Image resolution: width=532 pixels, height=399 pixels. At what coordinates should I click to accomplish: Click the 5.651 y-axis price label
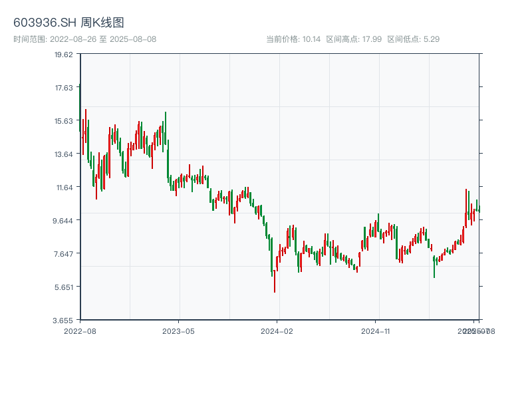tap(64, 287)
